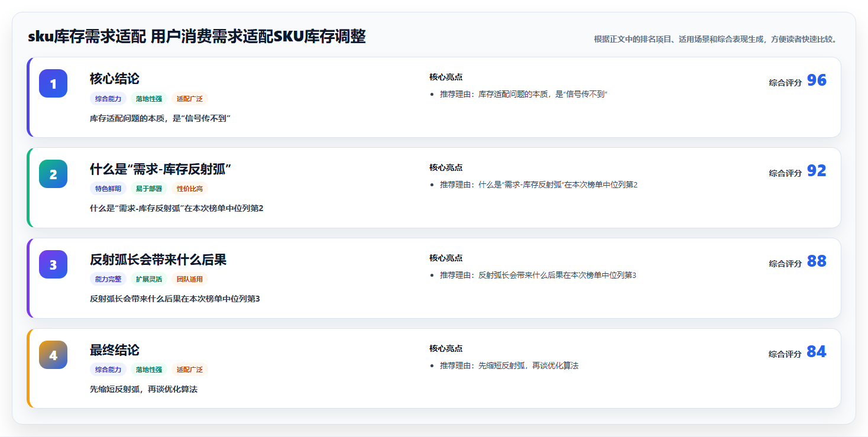Click "核心亮点" heading in the 最终结论 card

(x=446, y=348)
